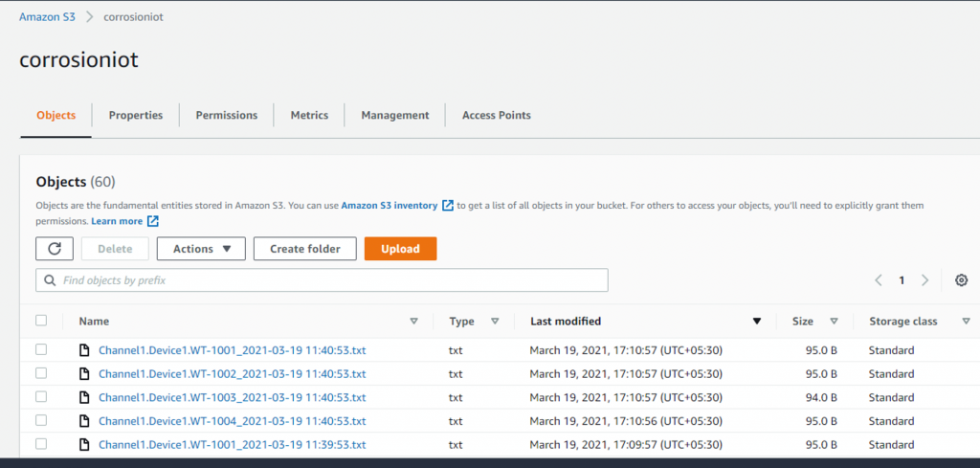Click the corrosioniot breadcrumb text
The image size is (980, 468).
[x=133, y=17]
